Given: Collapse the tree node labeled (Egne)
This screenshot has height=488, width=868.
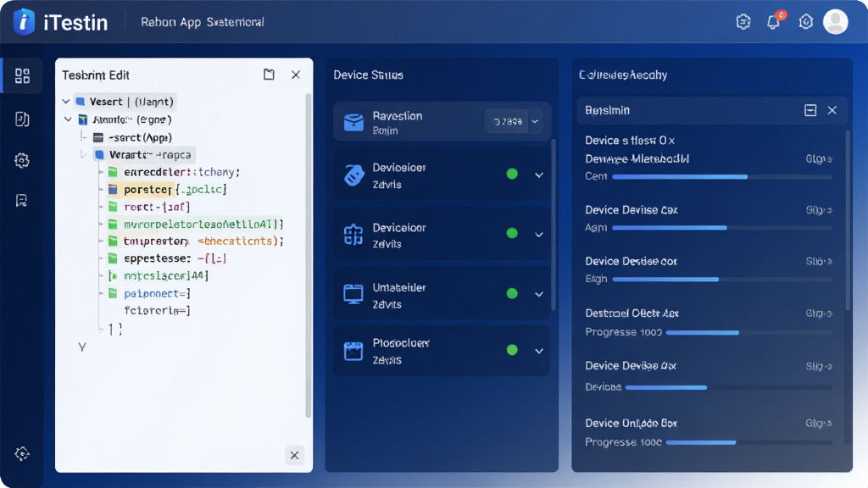Looking at the screenshot, I should [x=68, y=119].
